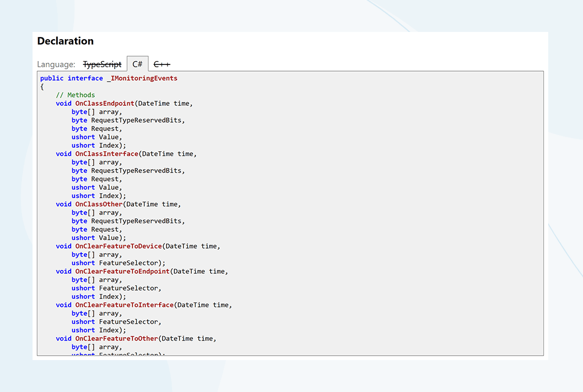Switch to the TypeScript language tab
The height and width of the screenshot is (392, 583).
102,64
